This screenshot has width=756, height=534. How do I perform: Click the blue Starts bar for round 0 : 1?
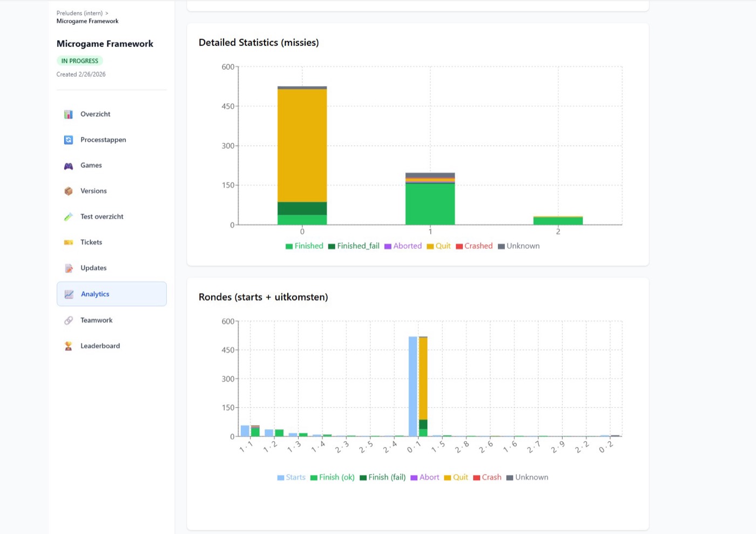point(413,387)
